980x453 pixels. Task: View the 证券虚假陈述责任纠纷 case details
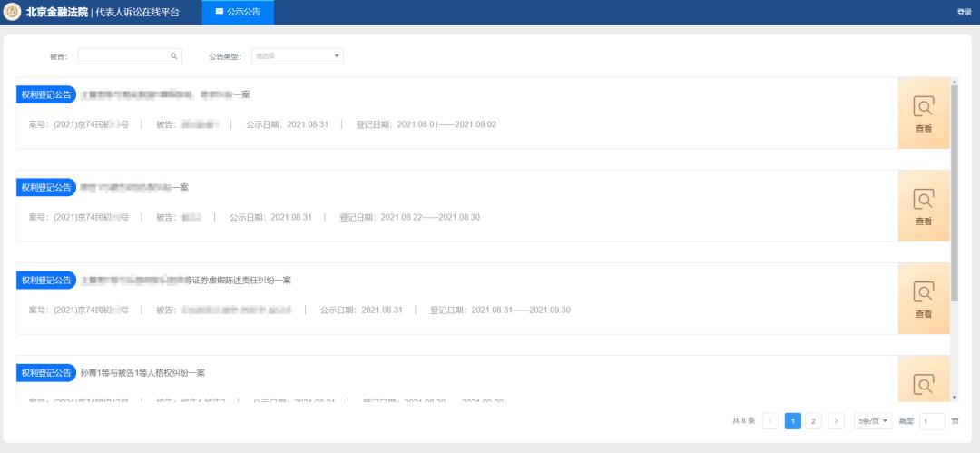coord(923,299)
